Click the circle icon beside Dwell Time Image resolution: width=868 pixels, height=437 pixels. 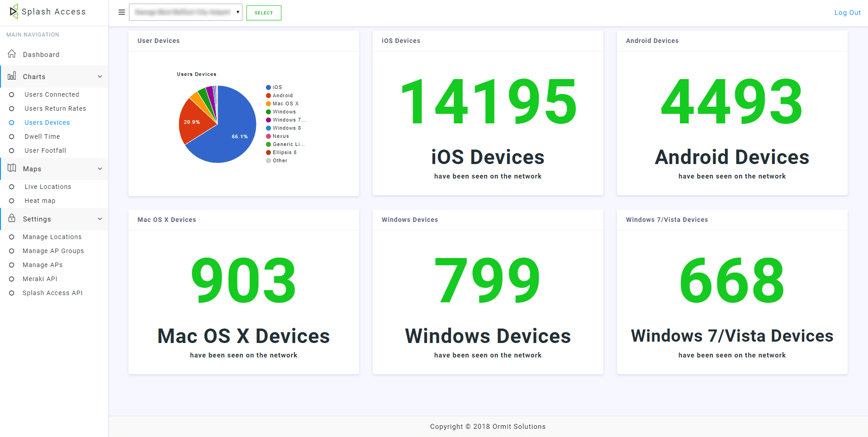coord(12,136)
